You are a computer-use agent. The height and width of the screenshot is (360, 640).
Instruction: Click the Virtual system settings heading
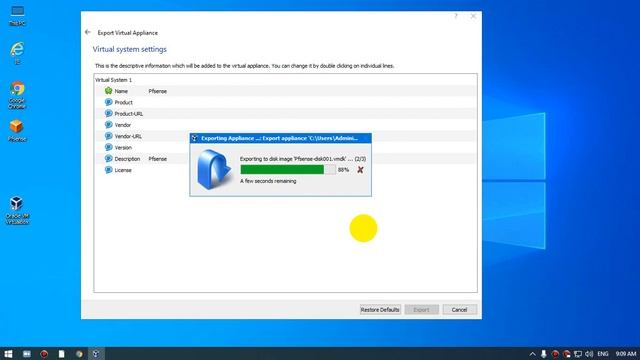click(130, 49)
